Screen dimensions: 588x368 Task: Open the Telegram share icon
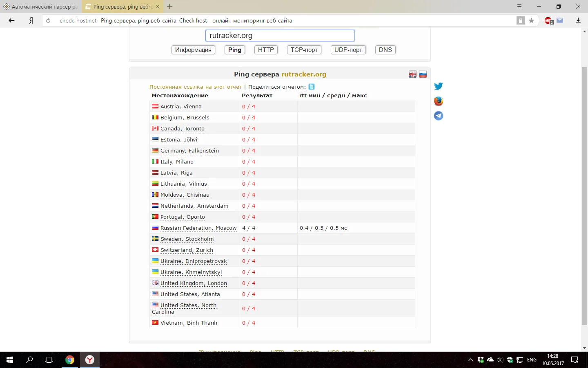tap(439, 116)
